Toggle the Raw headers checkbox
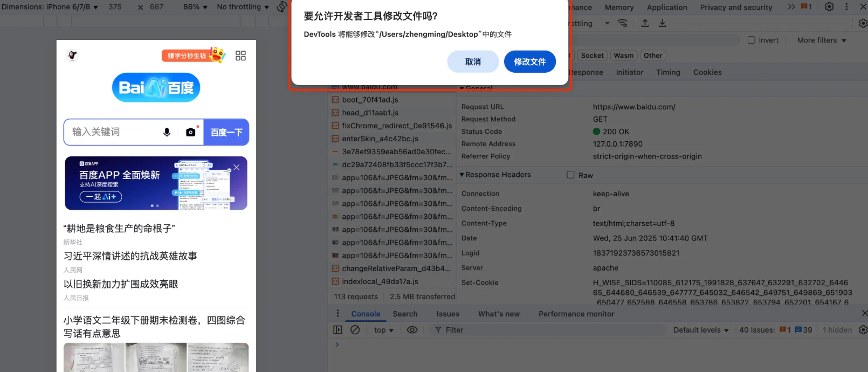 570,175
